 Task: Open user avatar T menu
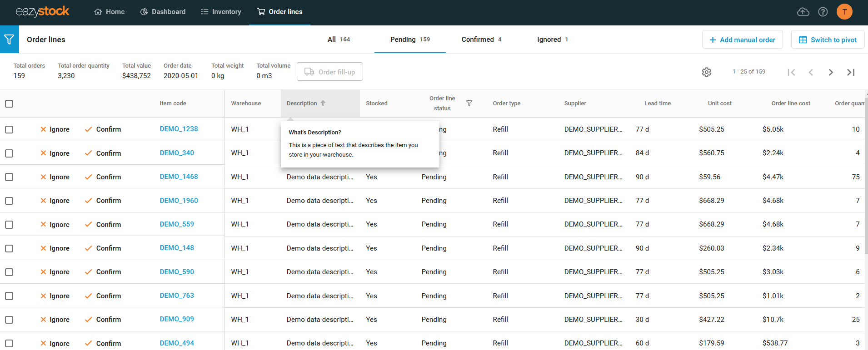click(x=844, y=12)
